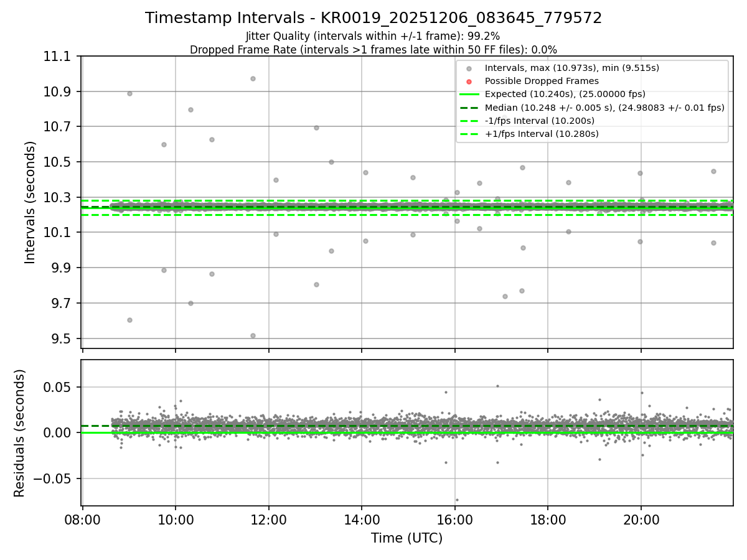Click the minimum interval point near 9.52s

253,335
